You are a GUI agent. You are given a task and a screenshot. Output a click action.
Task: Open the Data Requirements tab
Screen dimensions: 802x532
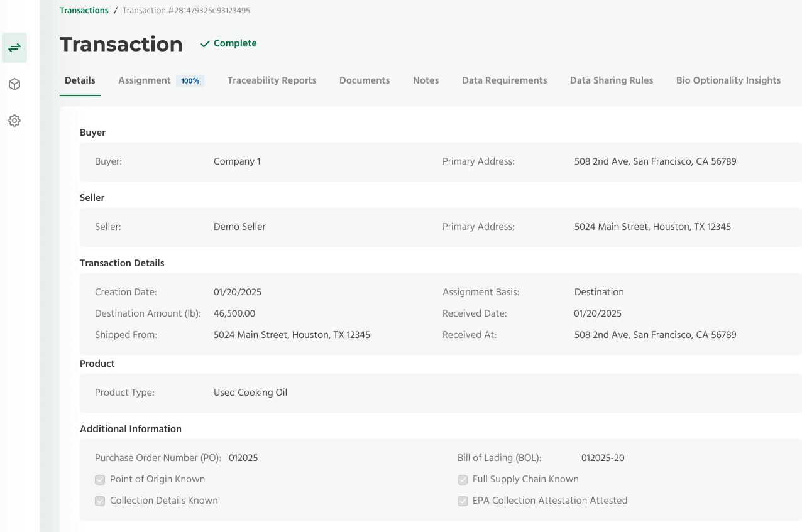[504, 80]
